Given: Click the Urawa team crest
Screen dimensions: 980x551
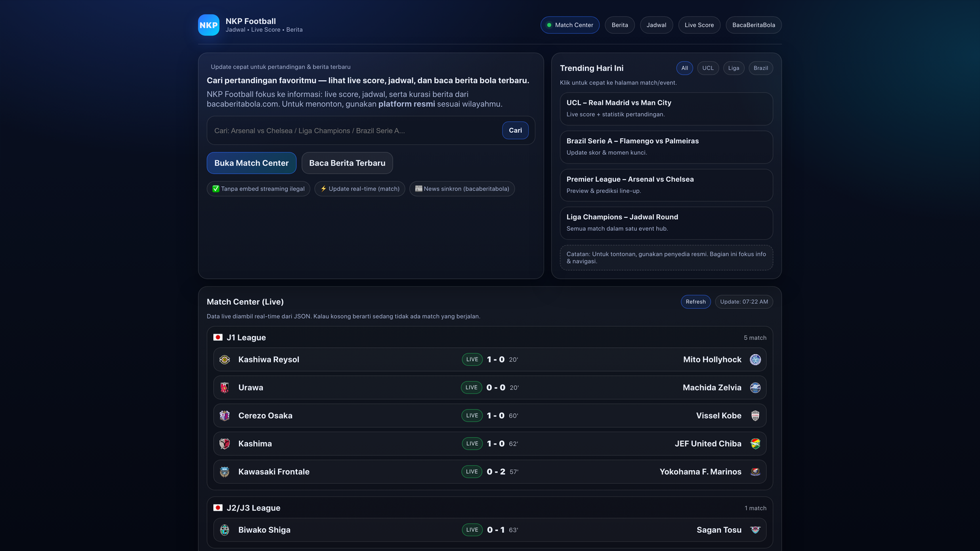Looking at the screenshot, I should 225,387.
